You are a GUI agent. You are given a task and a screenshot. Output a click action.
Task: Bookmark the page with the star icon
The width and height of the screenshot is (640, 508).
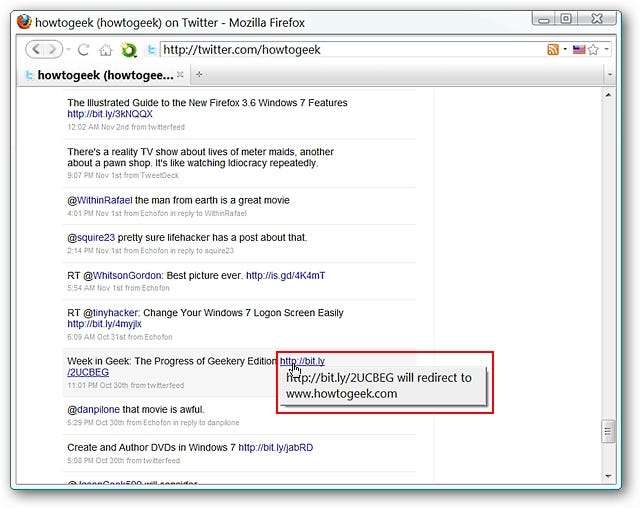[593, 49]
